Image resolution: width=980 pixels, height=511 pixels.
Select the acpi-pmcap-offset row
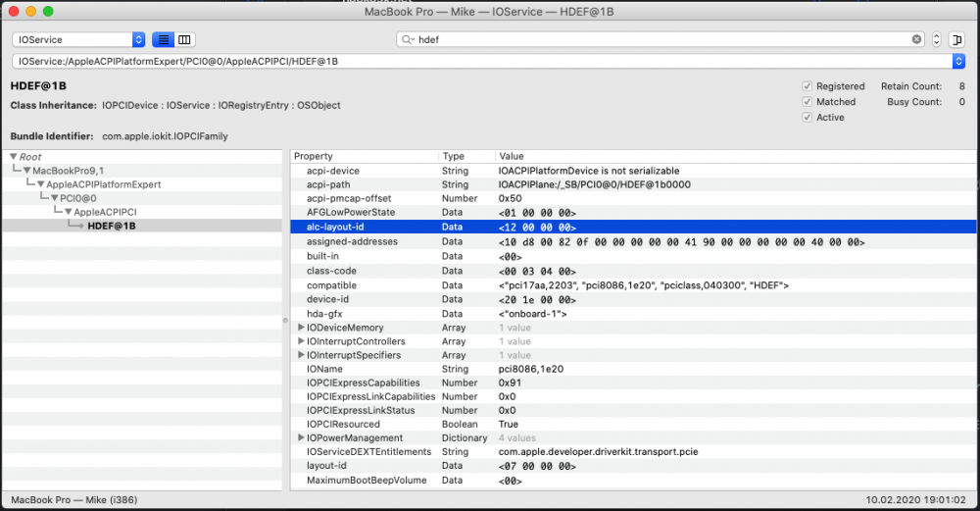pyautogui.click(x=633, y=198)
